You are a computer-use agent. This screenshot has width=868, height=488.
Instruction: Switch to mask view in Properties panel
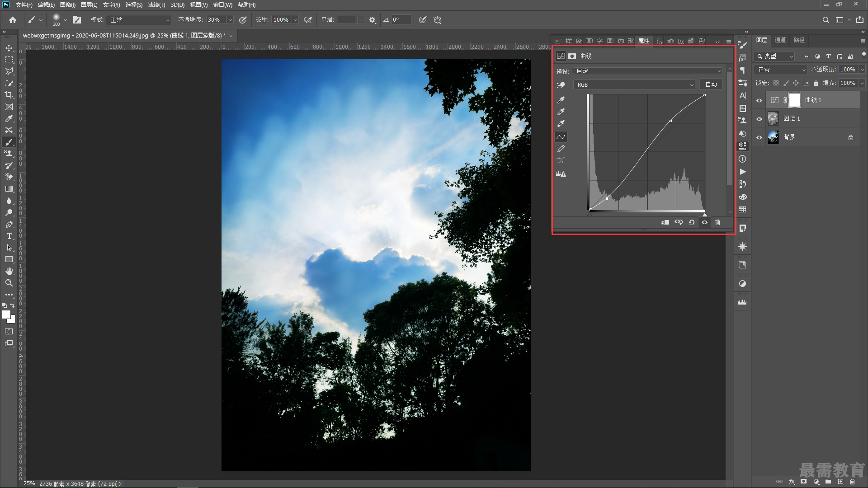(x=572, y=56)
